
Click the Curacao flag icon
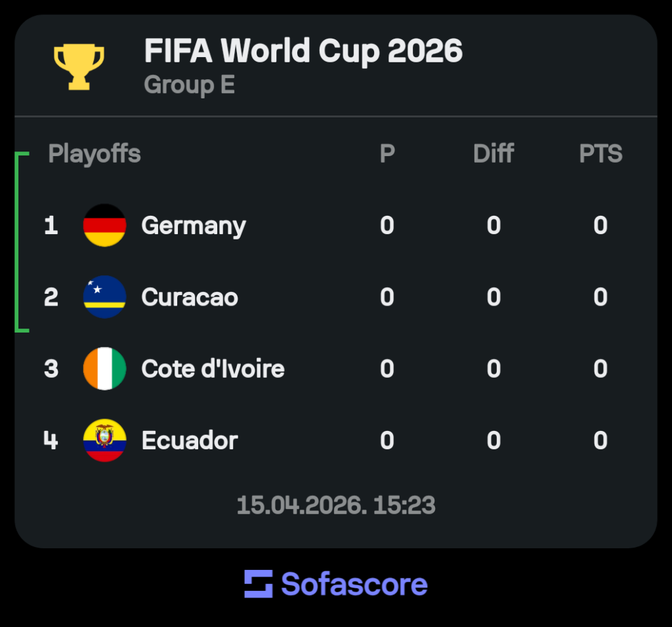(x=104, y=297)
